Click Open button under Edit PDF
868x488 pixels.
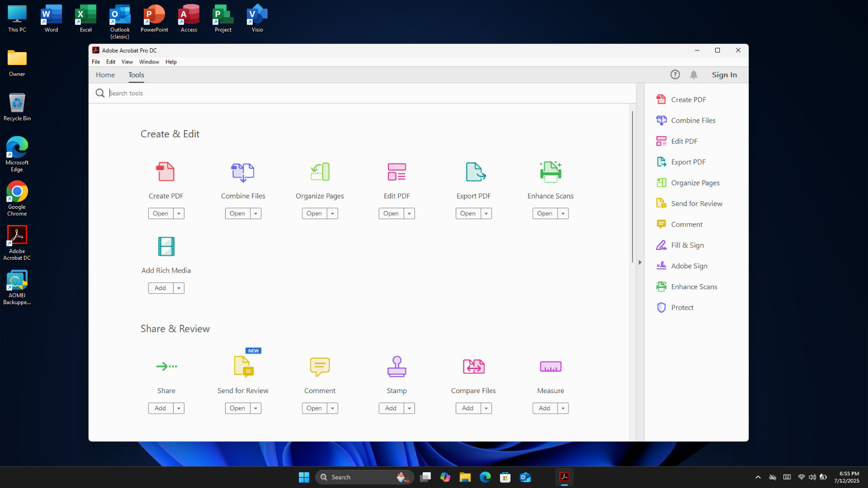tap(391, 214)
